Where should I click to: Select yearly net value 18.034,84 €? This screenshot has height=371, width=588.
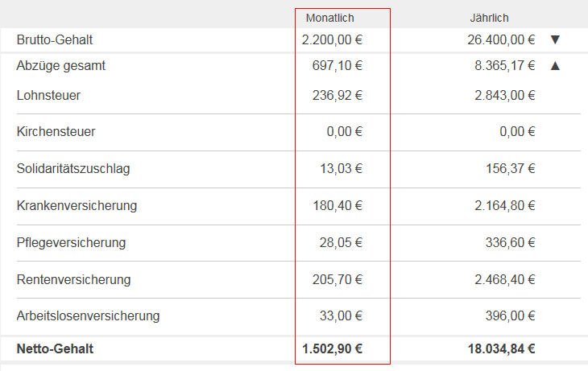click(501, 349)
